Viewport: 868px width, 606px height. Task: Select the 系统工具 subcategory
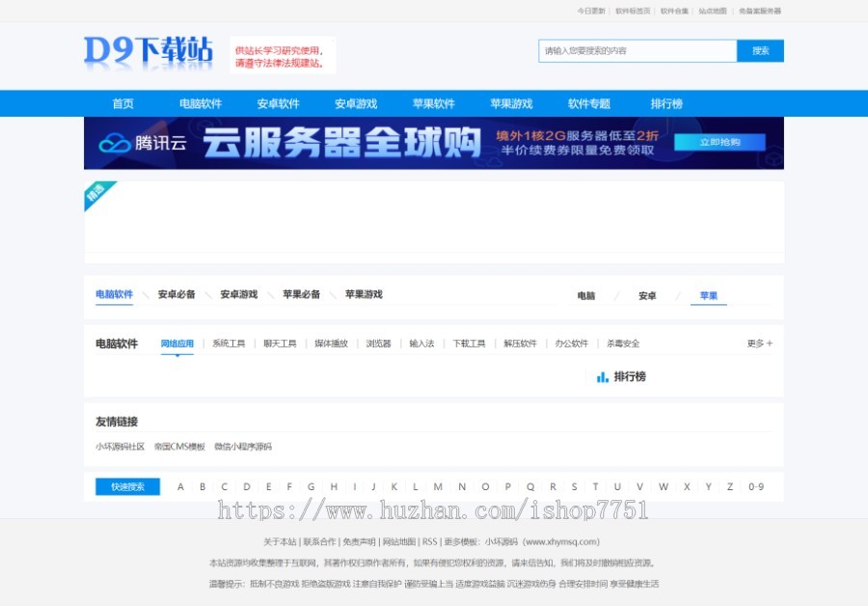pos(229,344)
